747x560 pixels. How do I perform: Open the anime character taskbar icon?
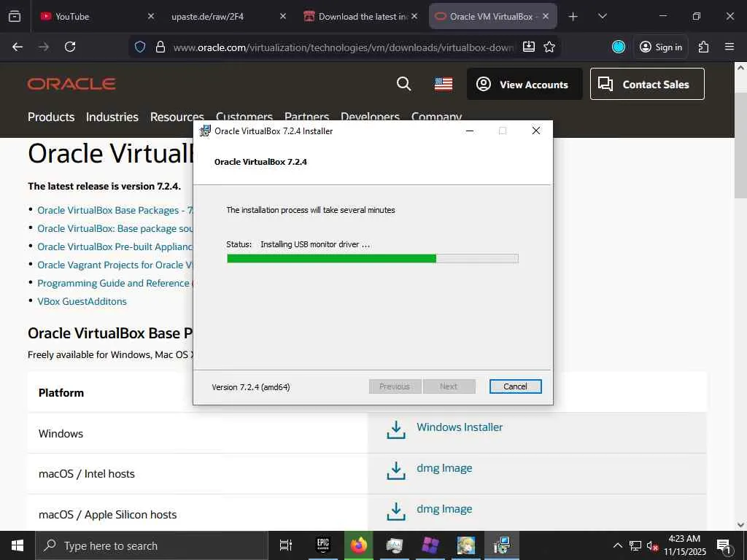tap(466, 545)
